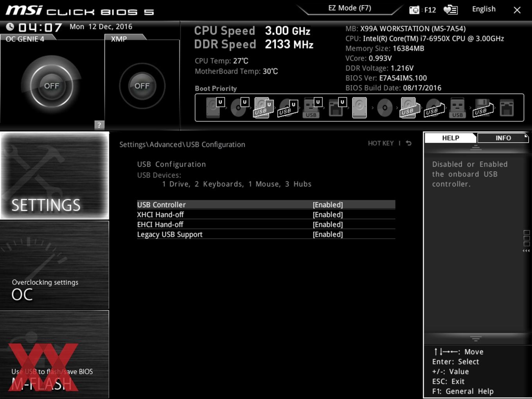The width and height of the screenshot is (532, 399).
Task: Open the M-FLASH BIOS flashing tile
Action: [x=55, y=354]
